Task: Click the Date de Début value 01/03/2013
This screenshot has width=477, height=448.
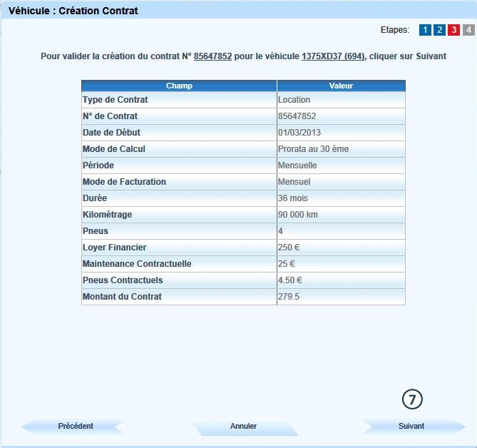Action: 297,133
